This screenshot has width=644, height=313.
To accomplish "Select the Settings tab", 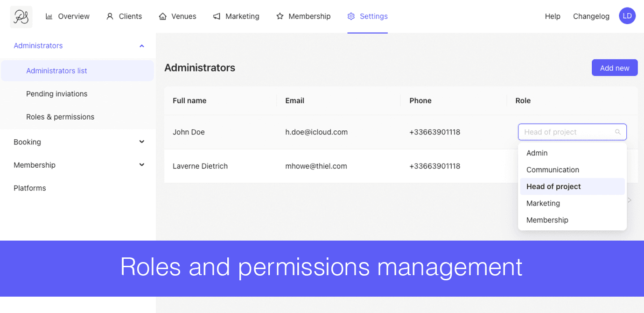I will click(x=368, y=16).
